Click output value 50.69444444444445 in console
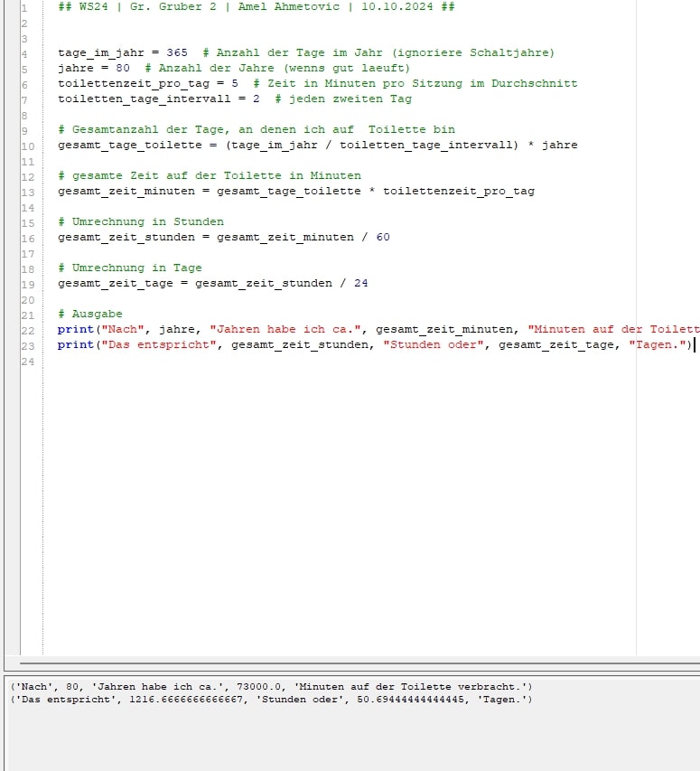The image size is (700, 771). click(x=411, y=700)
